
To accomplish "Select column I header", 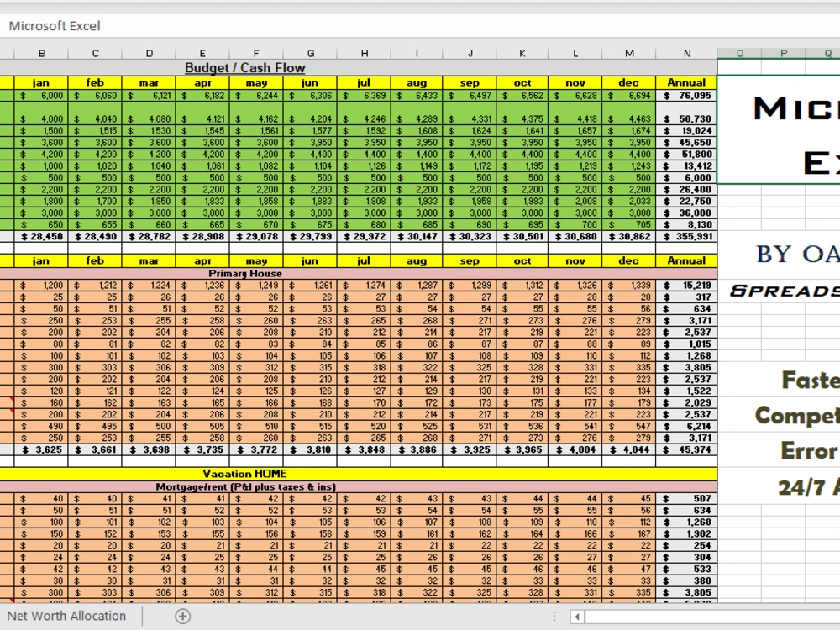I will (x=417, y=53).
